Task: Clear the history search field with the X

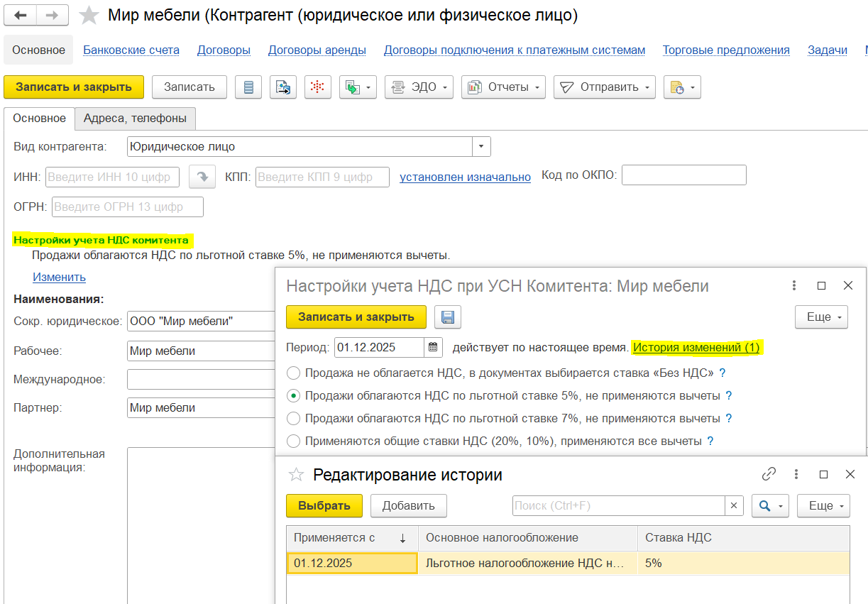Action: coord(734,506)
